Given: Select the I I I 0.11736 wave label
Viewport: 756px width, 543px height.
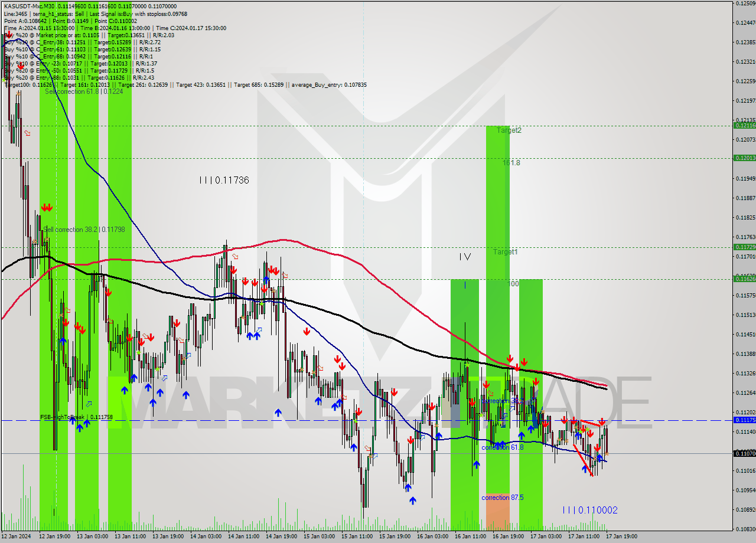Looking at the screenshot, I should tap(224, 180).
